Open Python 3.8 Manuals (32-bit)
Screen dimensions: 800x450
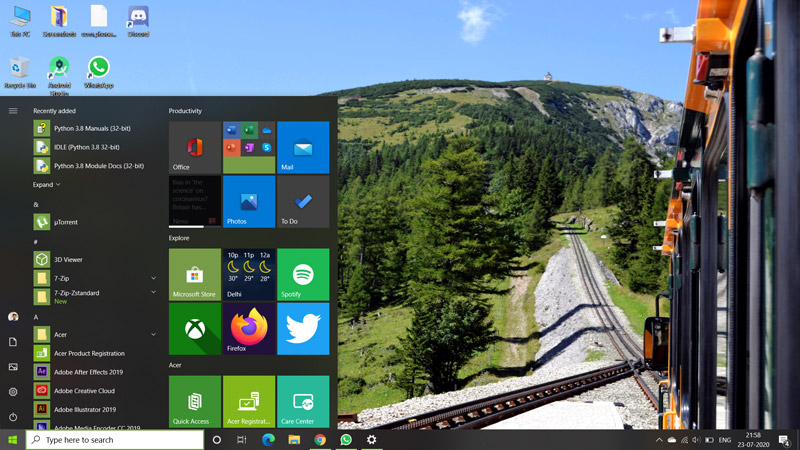(95, 128)
